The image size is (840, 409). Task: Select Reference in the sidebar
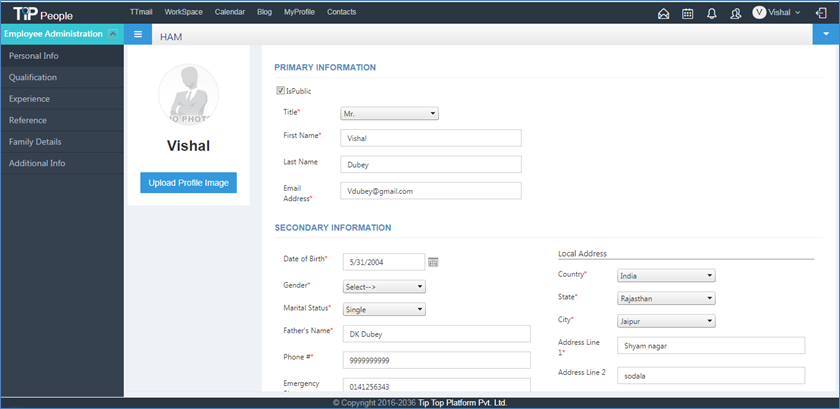[62, 120]
